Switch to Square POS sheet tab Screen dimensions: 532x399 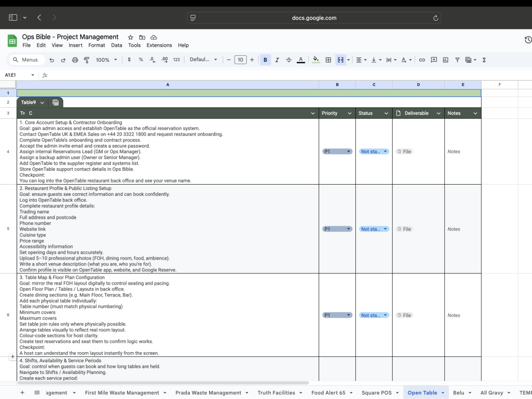pos(376,393)
